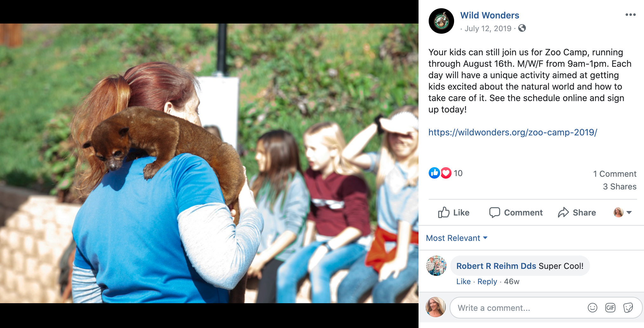Like the Wild Wonders post
Screen dimensions: 644x328
click(454, 213)
